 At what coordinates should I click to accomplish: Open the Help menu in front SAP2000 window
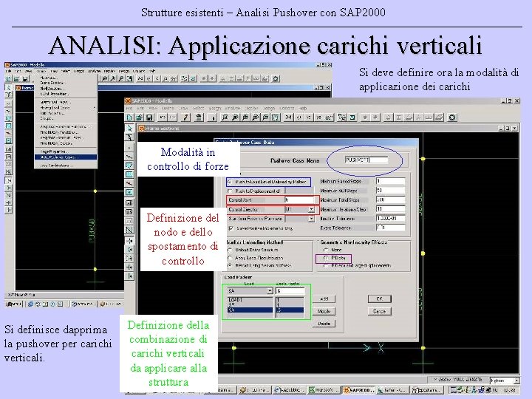point(303,108)
